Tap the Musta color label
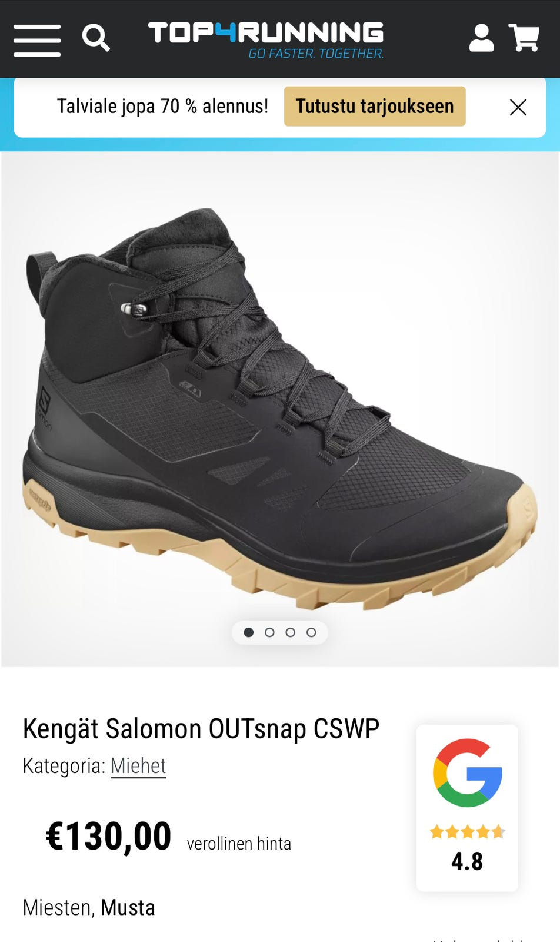Screen dimensions: 560x942 (x=128, y=908)
